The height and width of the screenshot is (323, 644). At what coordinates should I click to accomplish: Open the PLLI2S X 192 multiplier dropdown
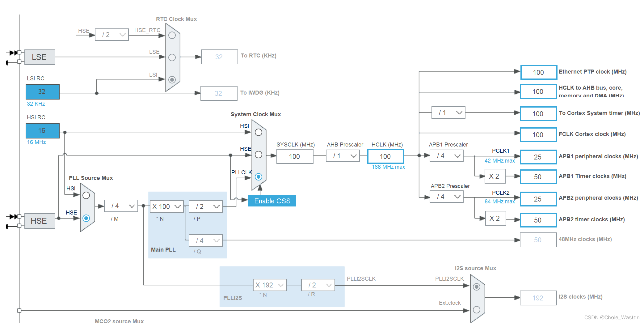(x=270, y=285)
